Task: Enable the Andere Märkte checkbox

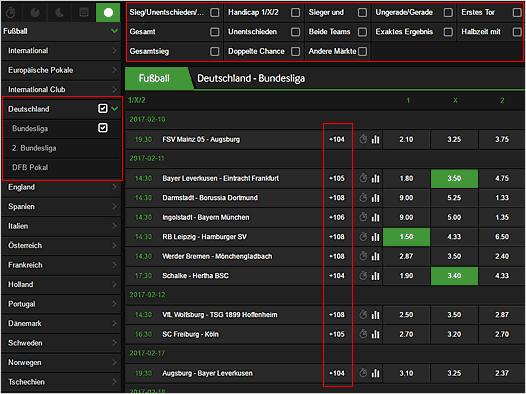Action: tap(362, 51)
